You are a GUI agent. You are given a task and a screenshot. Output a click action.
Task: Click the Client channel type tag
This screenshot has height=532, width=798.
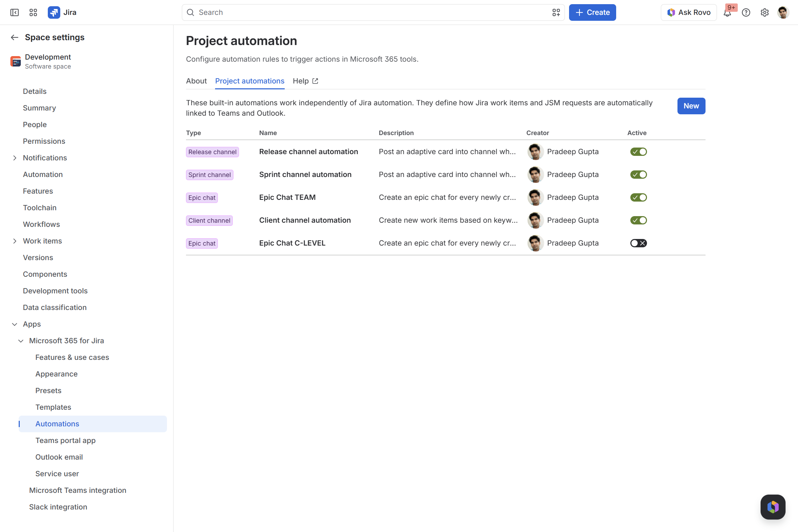coord(209,221)
